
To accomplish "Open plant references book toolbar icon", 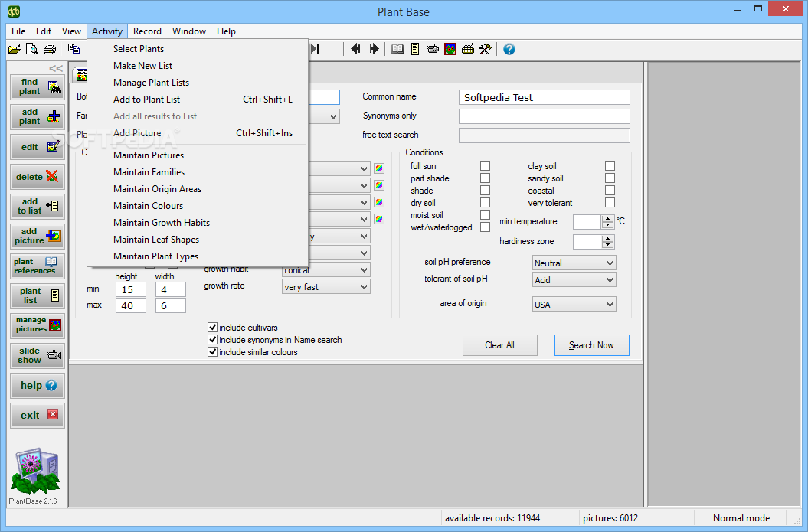I will 397,50.
